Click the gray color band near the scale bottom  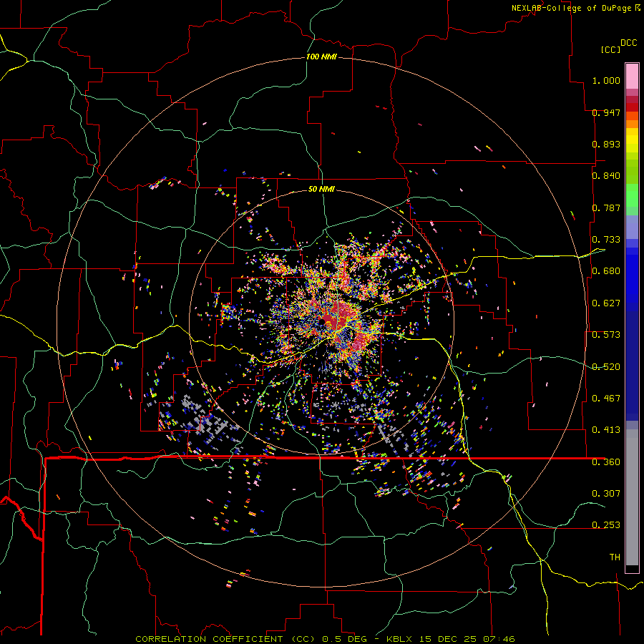632,497
